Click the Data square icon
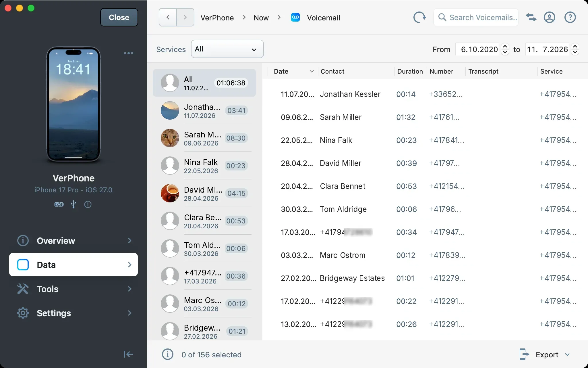The width and height of the screenshot is (588, 368). click(x=23, y=265)
